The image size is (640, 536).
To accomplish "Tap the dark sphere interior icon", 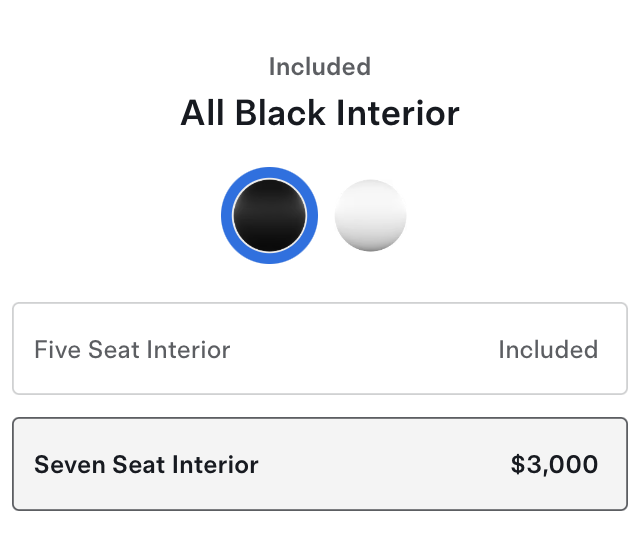I will click(269, 215).
